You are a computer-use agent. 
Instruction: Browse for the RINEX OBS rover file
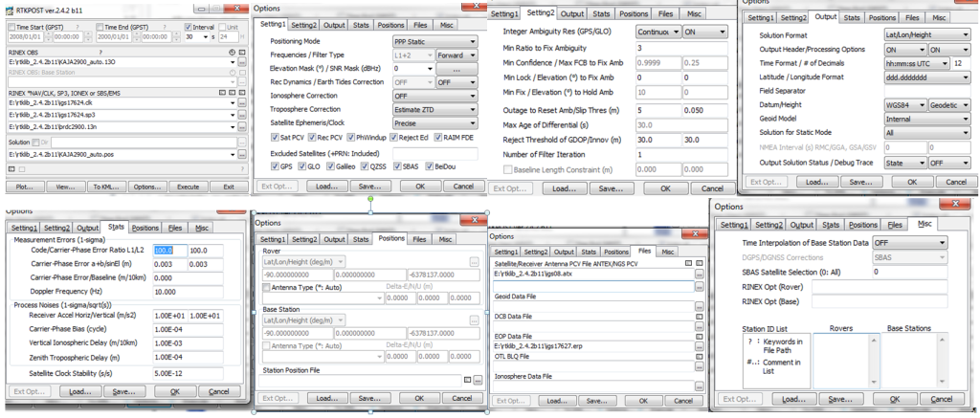click(242, 62)
